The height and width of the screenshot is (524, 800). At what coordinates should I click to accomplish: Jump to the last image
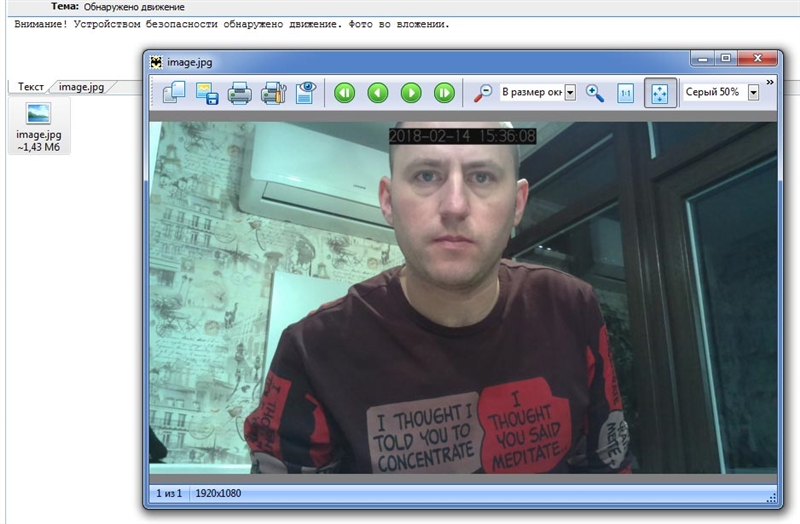pos(444,93)
